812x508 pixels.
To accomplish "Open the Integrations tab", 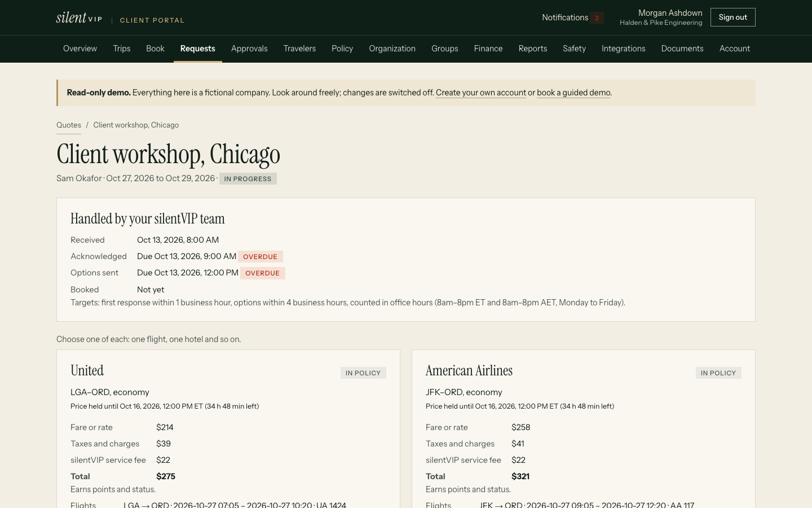I will click(624, 49).
